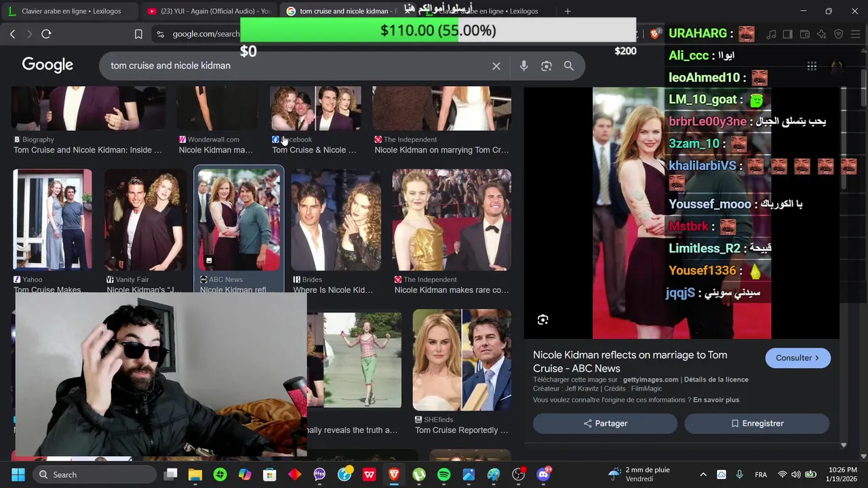868x488 pixels.
Task: Open Google apps grid
Action: [812, 66]
